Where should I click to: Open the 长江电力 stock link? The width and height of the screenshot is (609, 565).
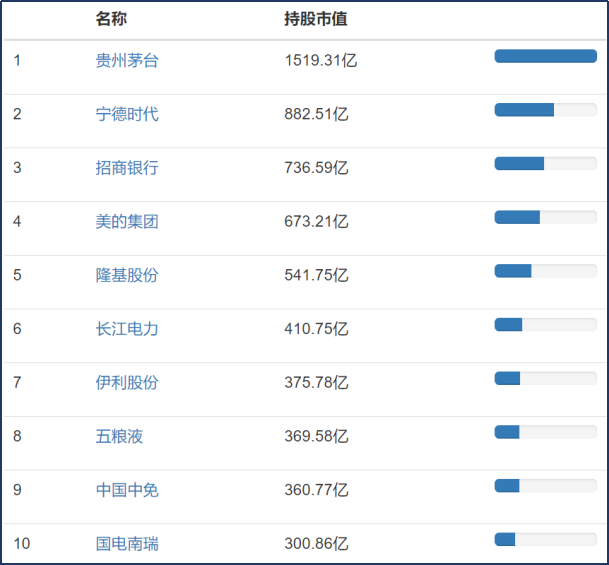(x=127, y=329)
